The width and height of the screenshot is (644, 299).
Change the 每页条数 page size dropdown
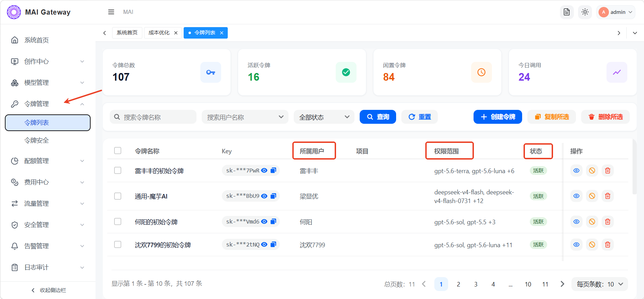click(600, 284)
